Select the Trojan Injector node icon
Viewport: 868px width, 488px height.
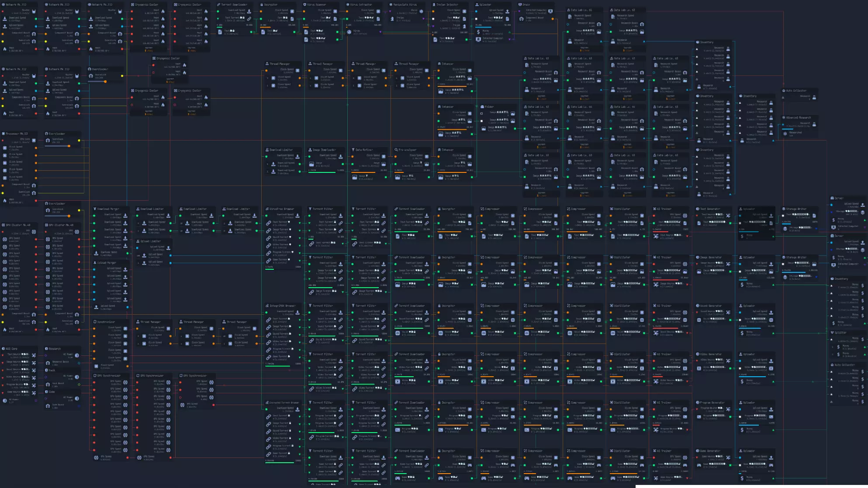(x=434, y=5)
